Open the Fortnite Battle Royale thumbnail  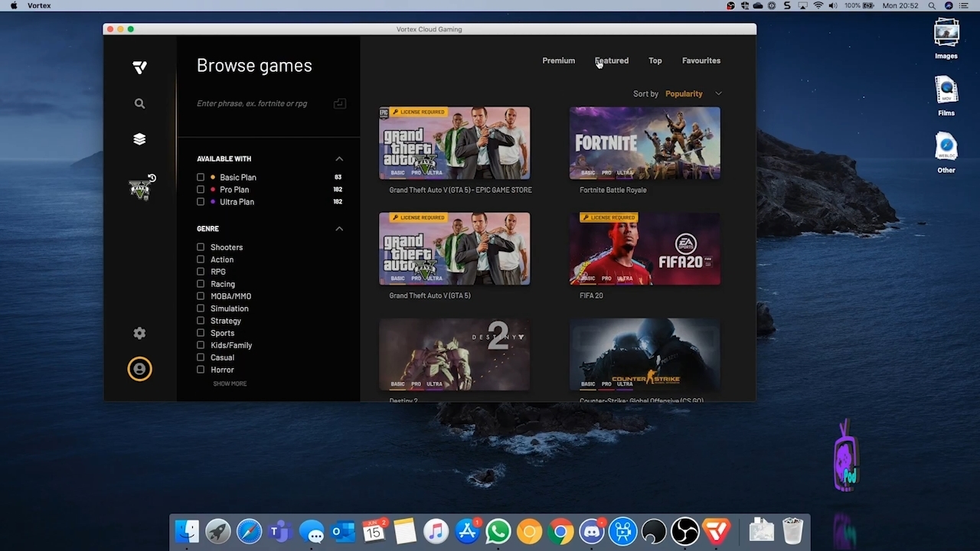[644, 143]
